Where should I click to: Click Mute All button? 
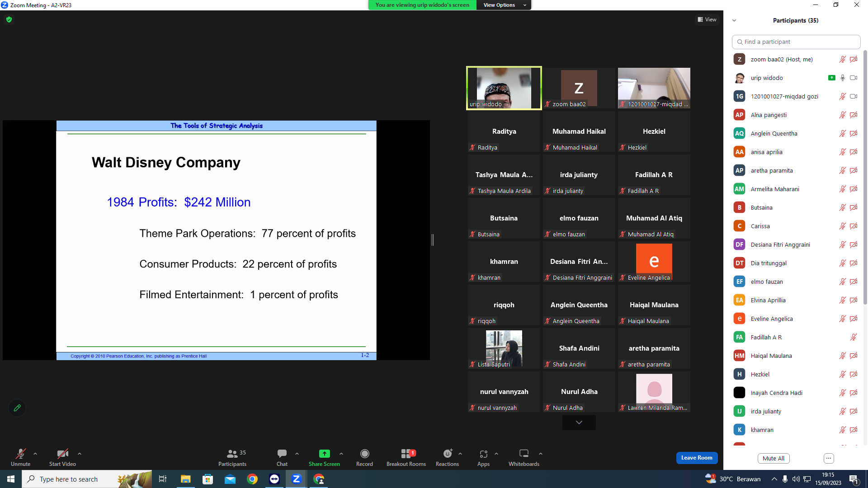coord(774,458)
